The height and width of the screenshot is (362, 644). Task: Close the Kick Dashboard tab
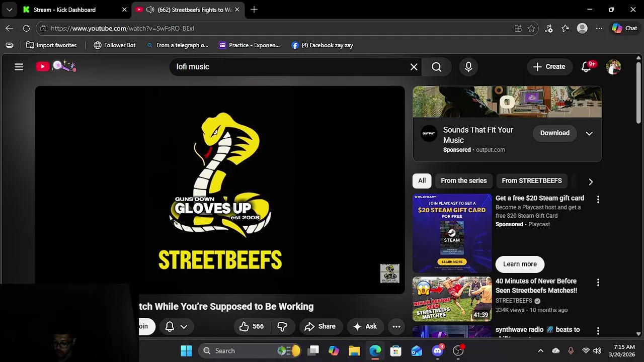pos(124,10)
